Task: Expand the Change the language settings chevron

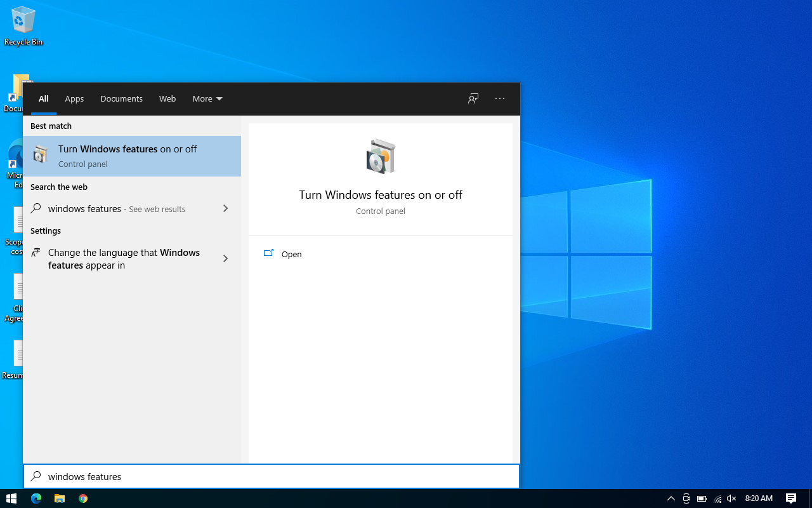Action: (x=225, y=258)
